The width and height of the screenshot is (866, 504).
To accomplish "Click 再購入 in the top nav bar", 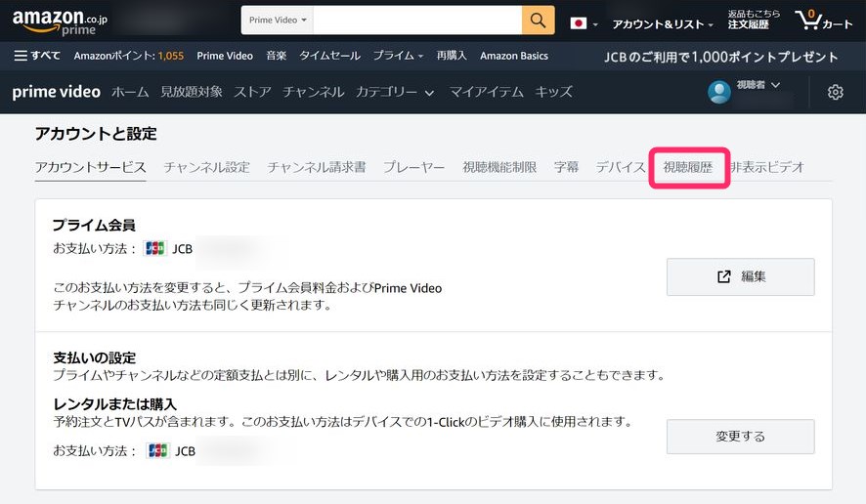I will pos(452,56).
